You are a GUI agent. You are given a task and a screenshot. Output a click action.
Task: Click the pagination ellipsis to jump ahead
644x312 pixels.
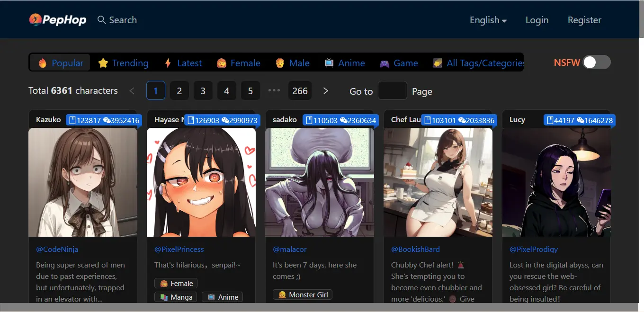(274, 91)
